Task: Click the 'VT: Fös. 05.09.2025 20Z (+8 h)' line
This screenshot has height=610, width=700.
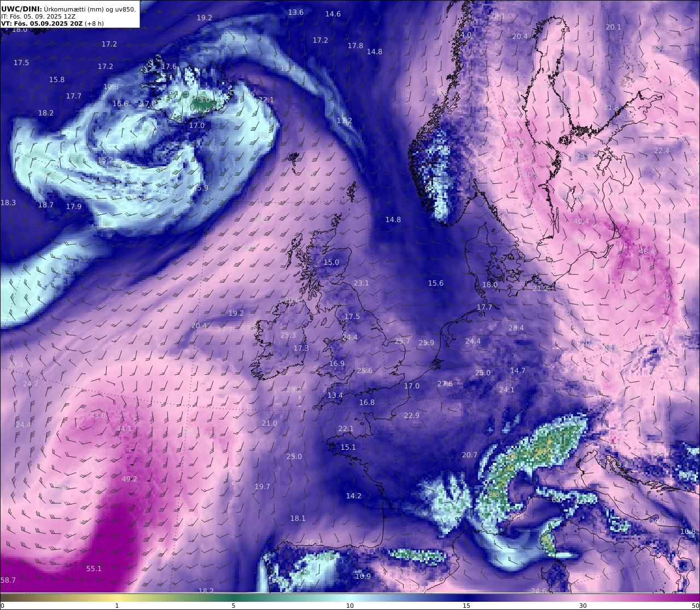Action: 52,24
